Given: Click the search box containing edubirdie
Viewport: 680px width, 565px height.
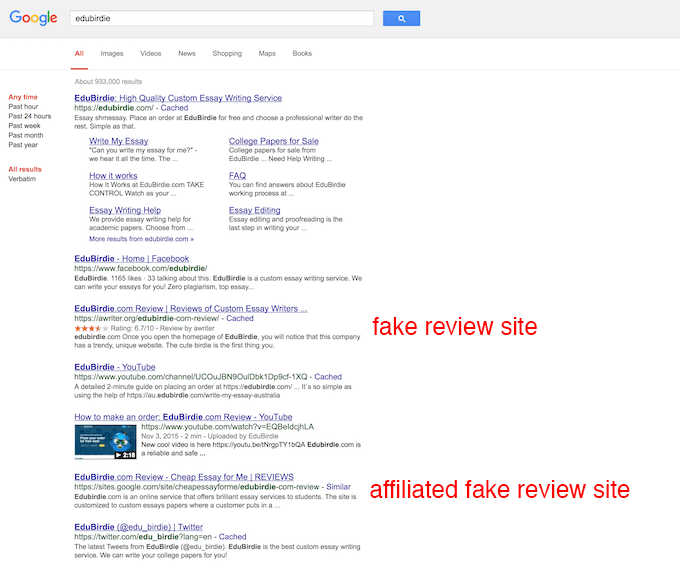Looking at the screenshot, I should coord(222,18).
